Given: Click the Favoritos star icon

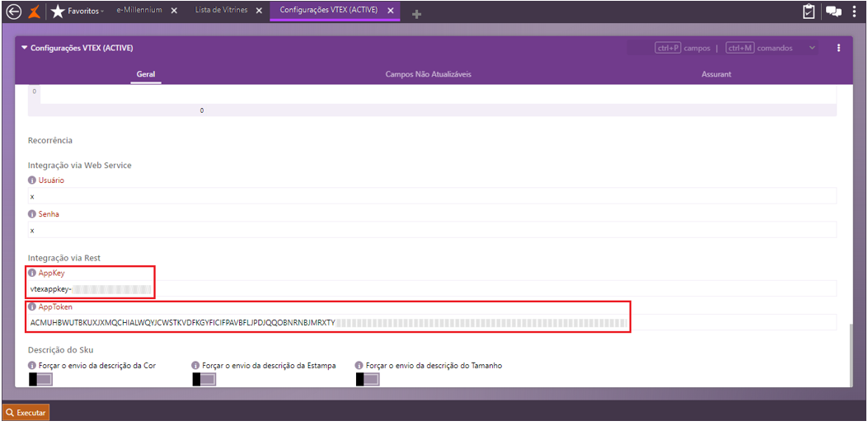Looking at the screenshot, I should click(57, 11).
